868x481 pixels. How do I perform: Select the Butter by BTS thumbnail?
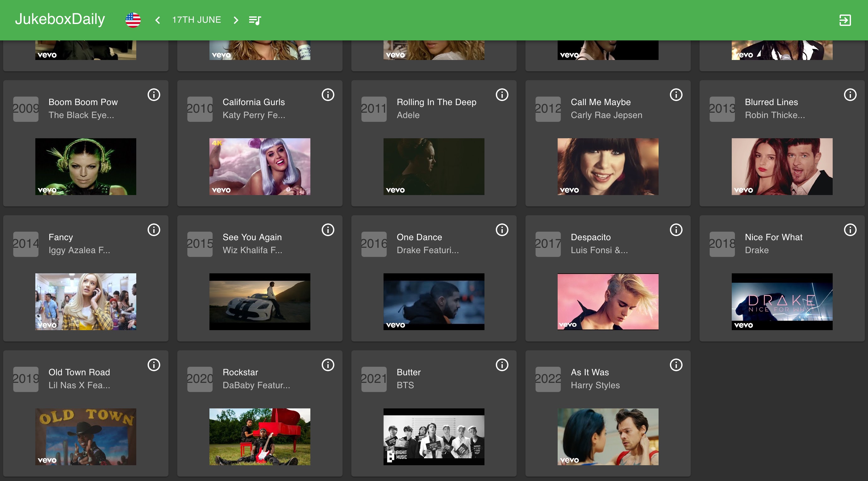[434, 436]
